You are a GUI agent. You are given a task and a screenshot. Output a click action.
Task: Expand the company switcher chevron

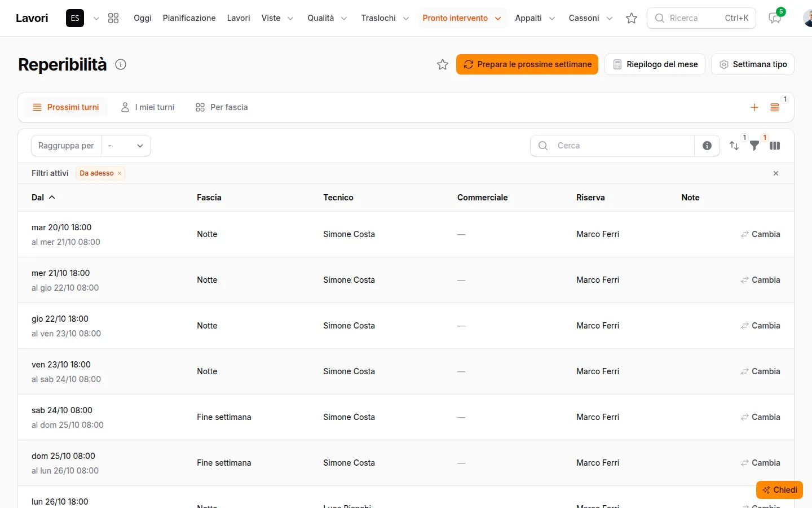(x=96, y=18)
